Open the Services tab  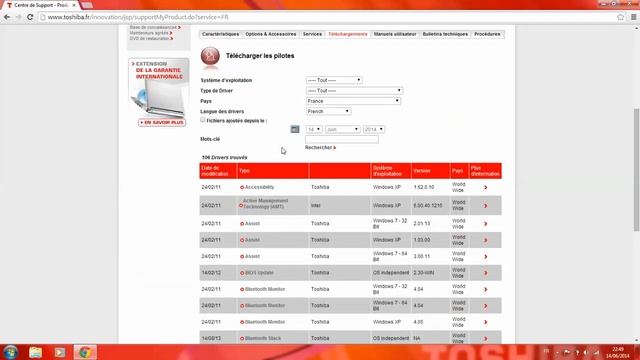pyautogui.click(x=312, y=34)
